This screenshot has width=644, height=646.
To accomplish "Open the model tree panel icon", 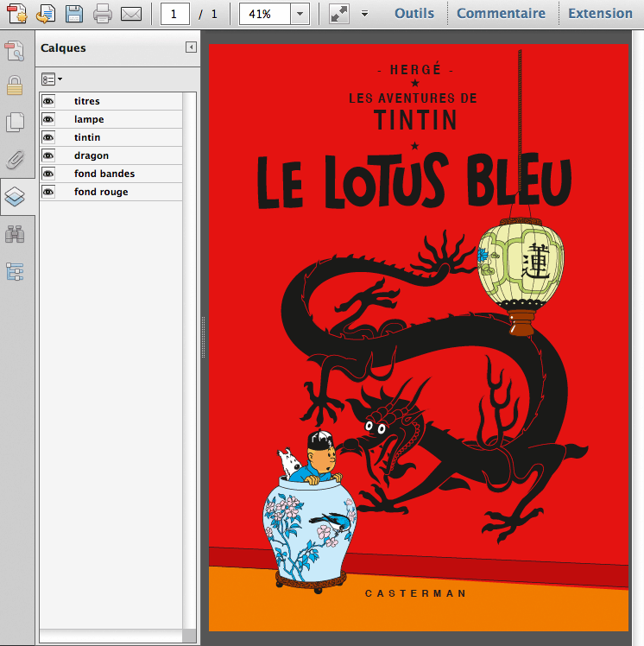I will 15,272.
